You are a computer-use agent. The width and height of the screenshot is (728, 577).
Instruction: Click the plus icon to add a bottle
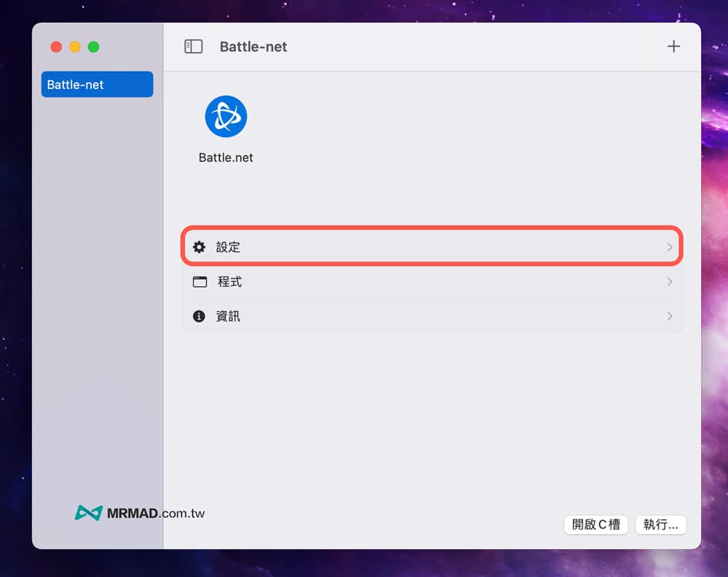[x=673, y=46]
